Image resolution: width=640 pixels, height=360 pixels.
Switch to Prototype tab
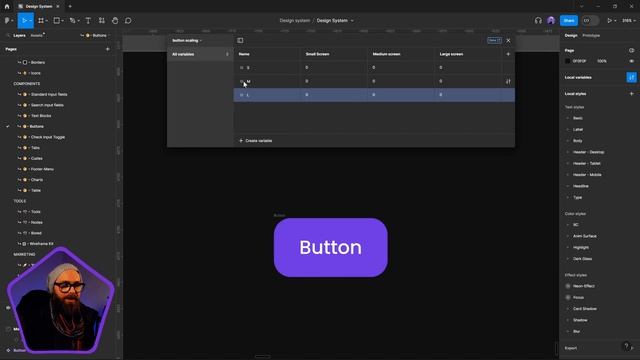click(591, 36)
